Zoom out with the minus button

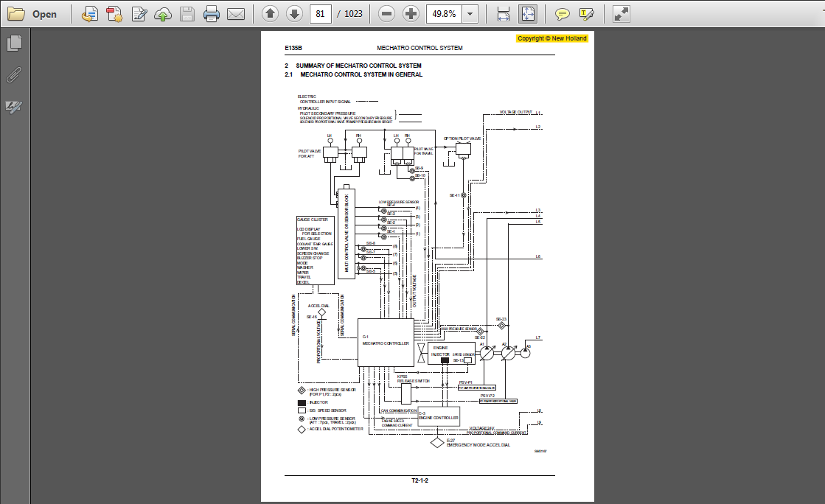[387, 14]
